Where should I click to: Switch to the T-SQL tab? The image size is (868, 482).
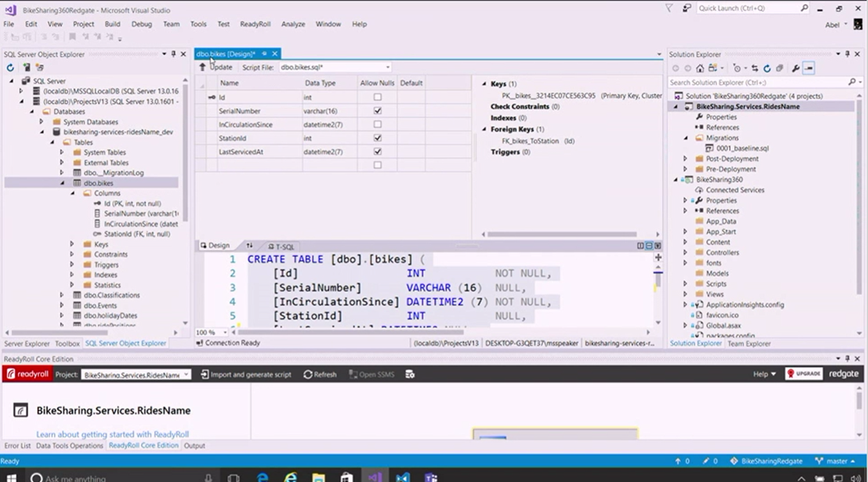coord(281,246)
